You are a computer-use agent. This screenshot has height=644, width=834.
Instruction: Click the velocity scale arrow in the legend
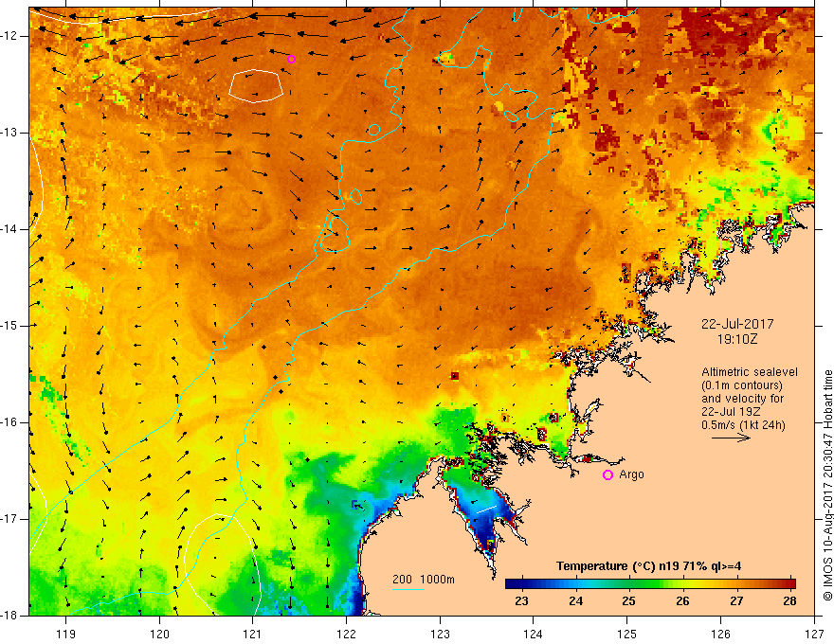pos(732,438)
